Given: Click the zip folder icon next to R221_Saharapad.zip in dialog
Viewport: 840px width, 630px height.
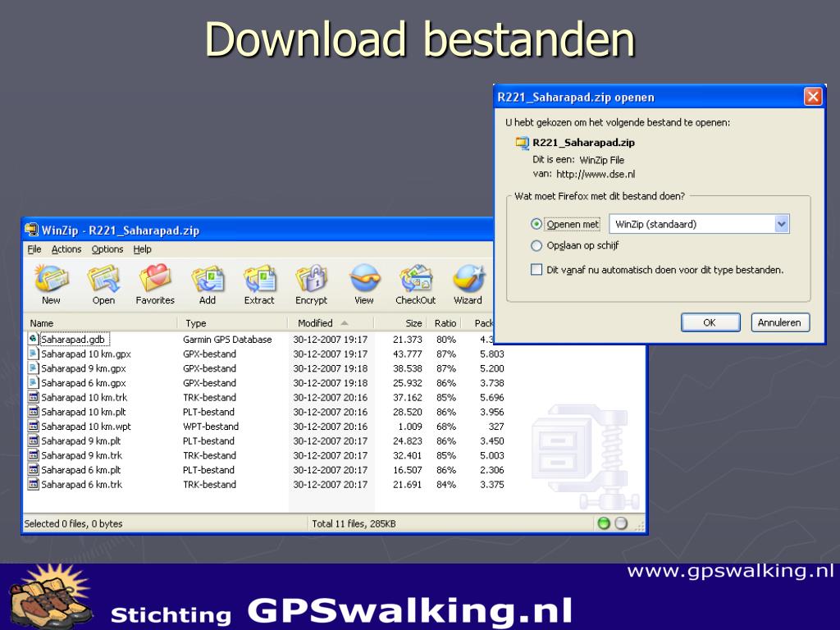Looking at the screenshot, I should coord(522,143).
